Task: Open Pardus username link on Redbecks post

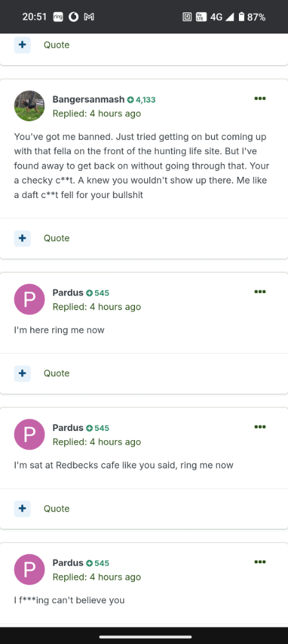Action: (x=68, y=428)
